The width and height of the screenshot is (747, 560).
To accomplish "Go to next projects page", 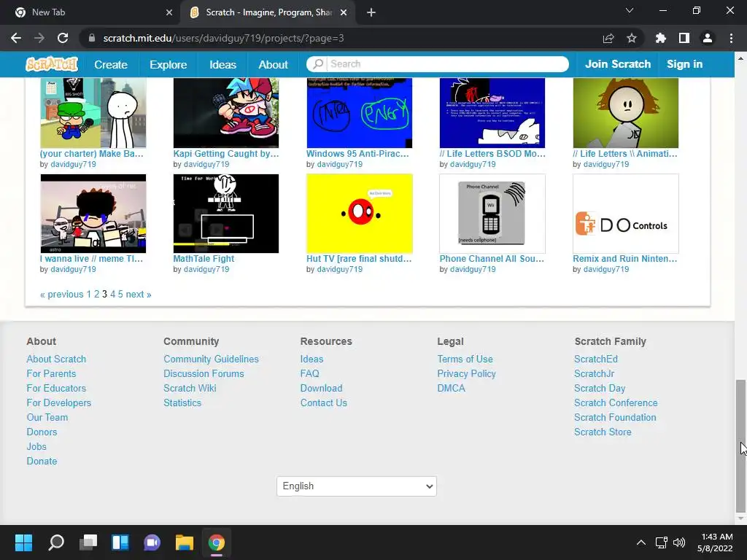I will coord(138,295).
